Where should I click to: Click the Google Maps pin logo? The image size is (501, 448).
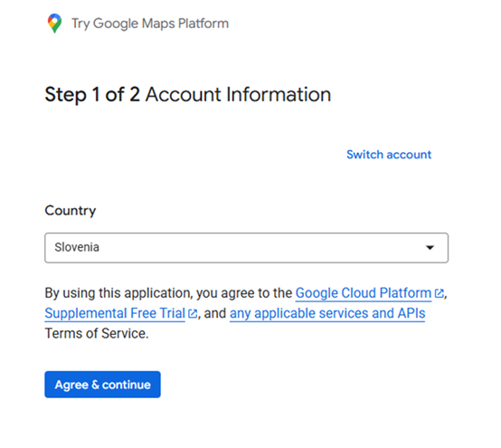pos(54,23)
